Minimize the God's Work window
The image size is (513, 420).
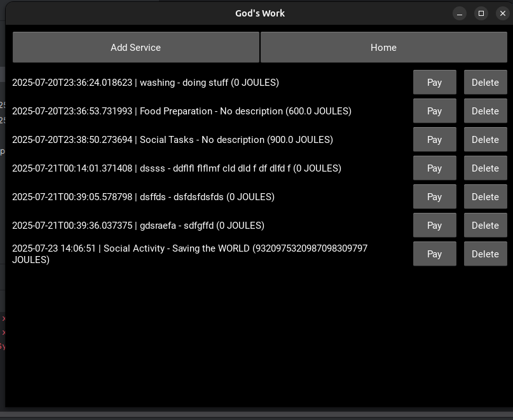(460, 13)
